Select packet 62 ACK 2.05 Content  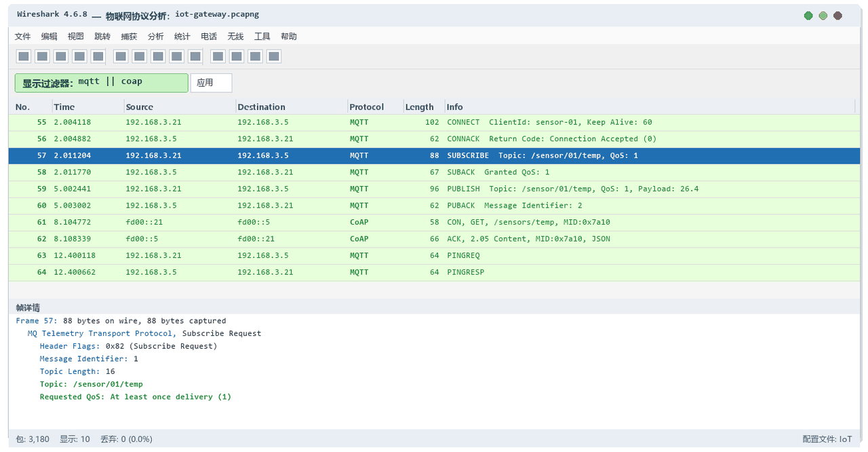click(434, 239)
